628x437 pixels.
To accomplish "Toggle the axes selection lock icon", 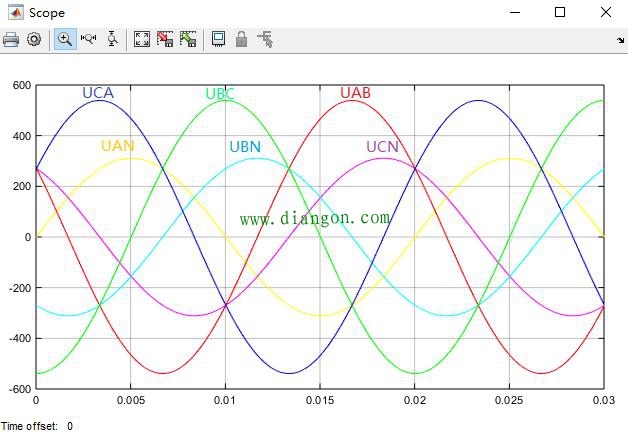I will pos(241,40).
